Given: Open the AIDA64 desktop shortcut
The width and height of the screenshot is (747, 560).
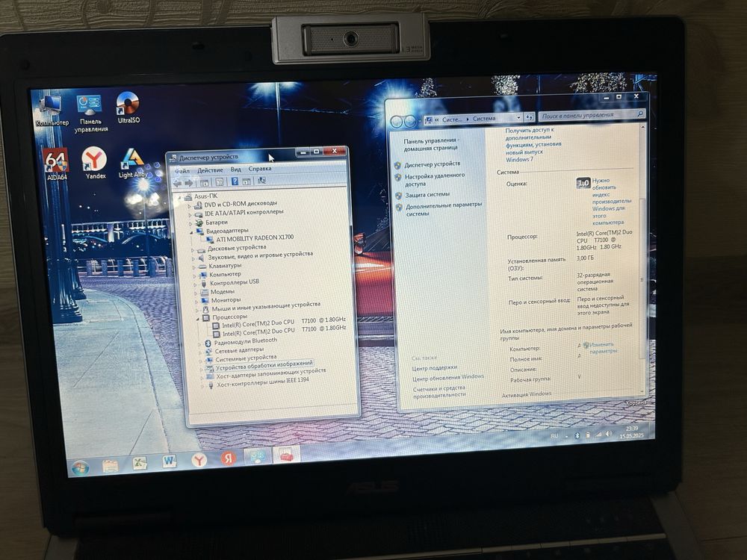Looking at the screenshot, I should [x=56, y=164].
